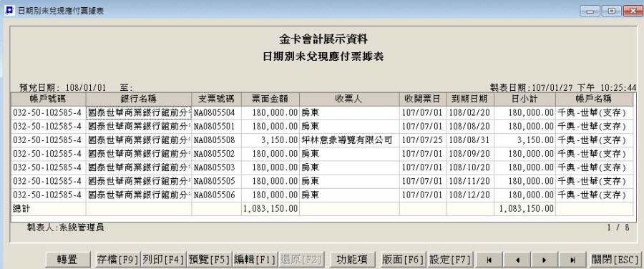This screenshot has width=644, height=269.
Task: Select check number NA0805505 cell
Action: (216, 181)
